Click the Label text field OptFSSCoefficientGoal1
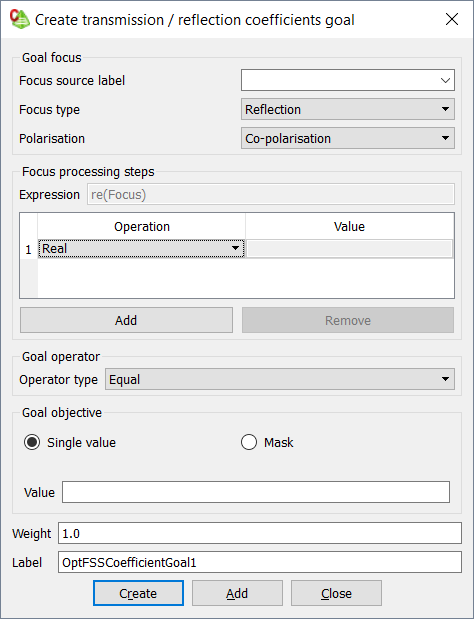474x619 pixels. (260, 562)
